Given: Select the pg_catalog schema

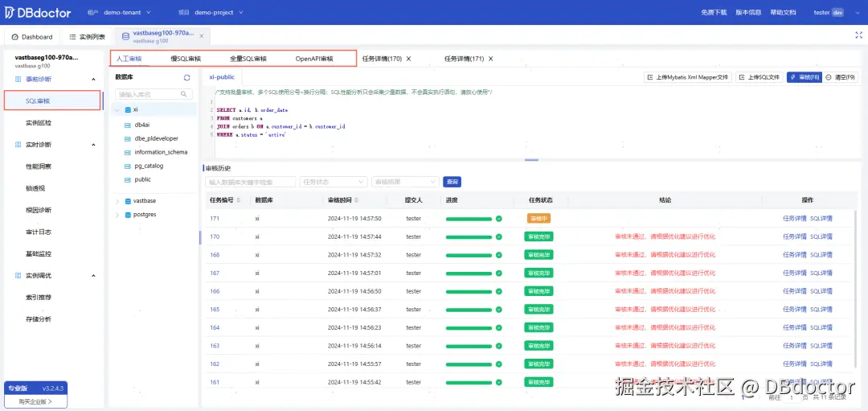Looking at the screenshot, I should tap(149, 166).
